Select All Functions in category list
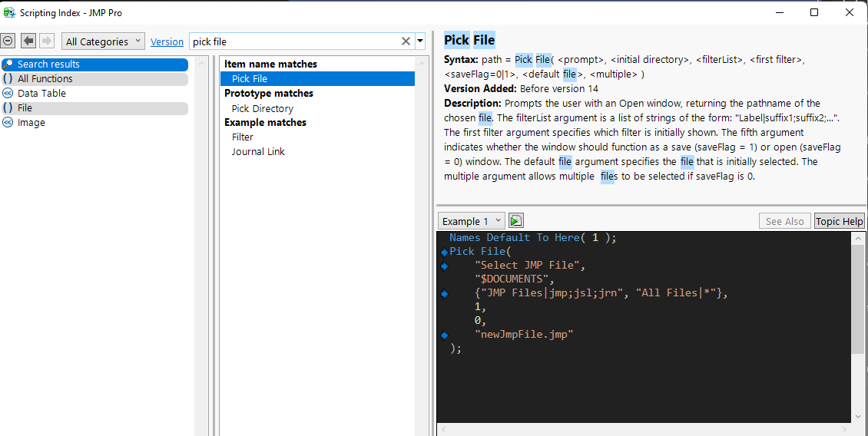868x436 pixels. point(45,79)
